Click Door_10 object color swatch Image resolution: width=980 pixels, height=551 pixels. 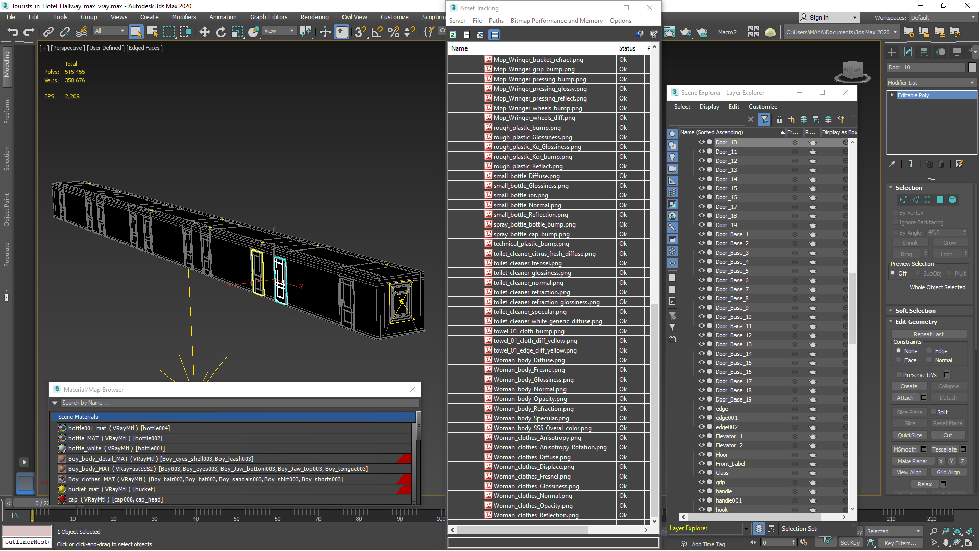tap(972, 67)
